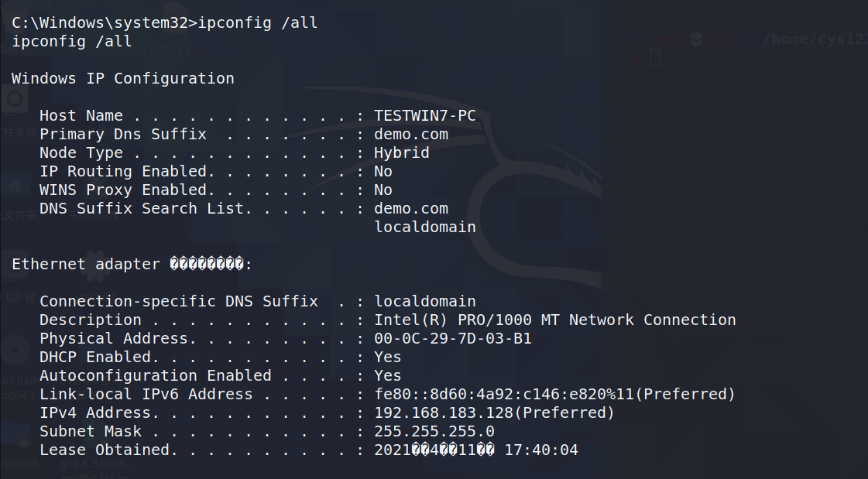Click the typed "ipconfig /all" command on the prompt line
Image resolution: width=868 pixels, height=479 pixels.
[x=258, y=22]
